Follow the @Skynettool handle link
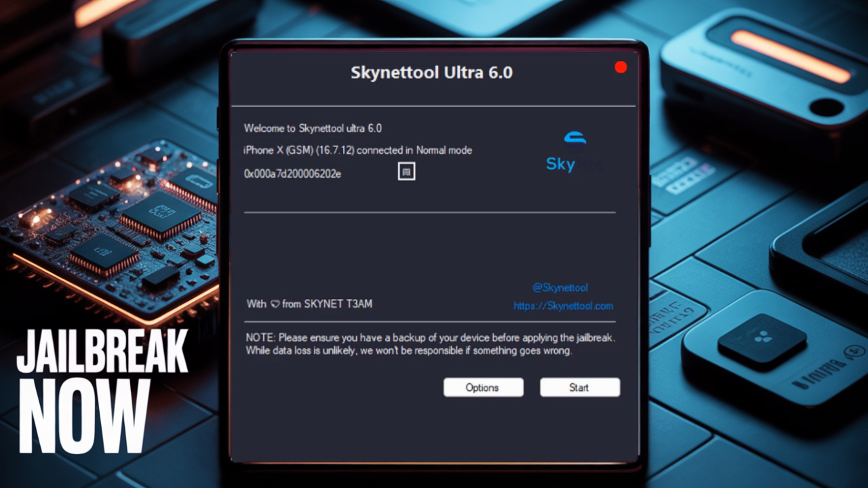The height and width of the screenshot is (488, 868). 559,287
